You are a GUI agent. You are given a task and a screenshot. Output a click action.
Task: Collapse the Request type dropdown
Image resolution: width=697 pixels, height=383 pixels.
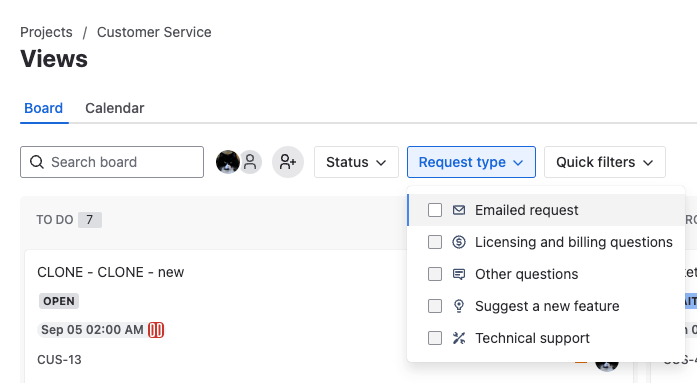coord(471,162)
